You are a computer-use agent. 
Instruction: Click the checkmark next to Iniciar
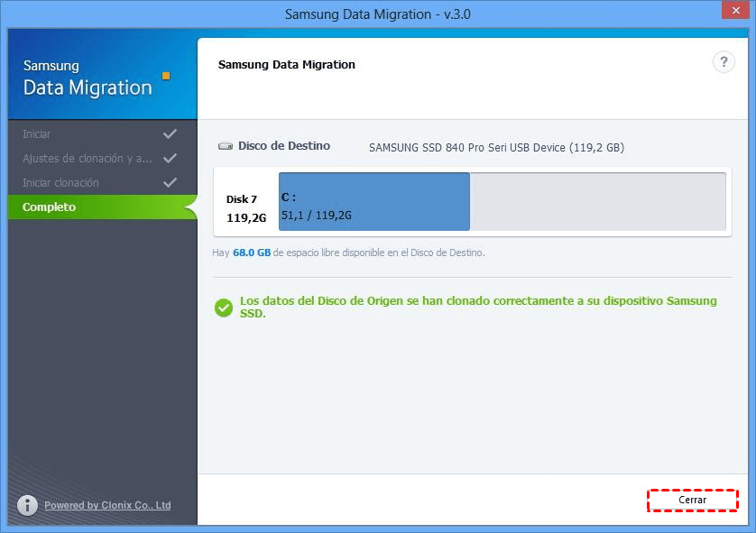click(x=170, y=134)
